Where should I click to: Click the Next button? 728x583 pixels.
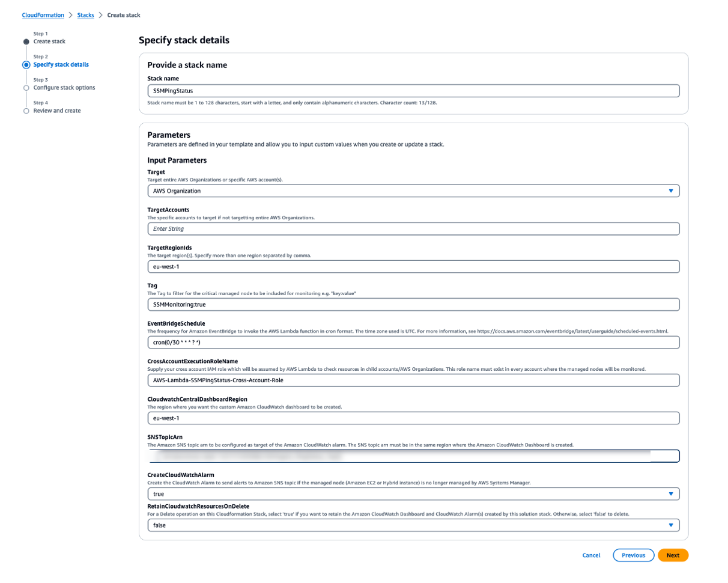click(x=673, y=555)
